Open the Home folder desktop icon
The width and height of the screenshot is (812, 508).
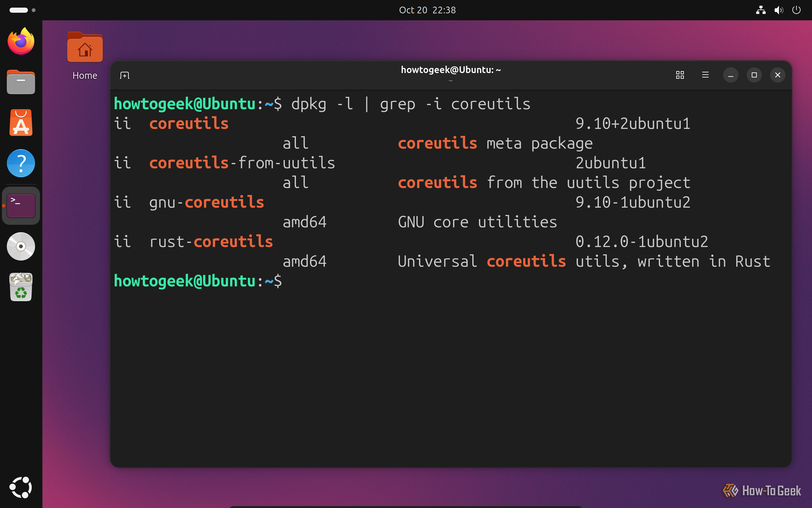pyautogui.click(x=85, y=56)
